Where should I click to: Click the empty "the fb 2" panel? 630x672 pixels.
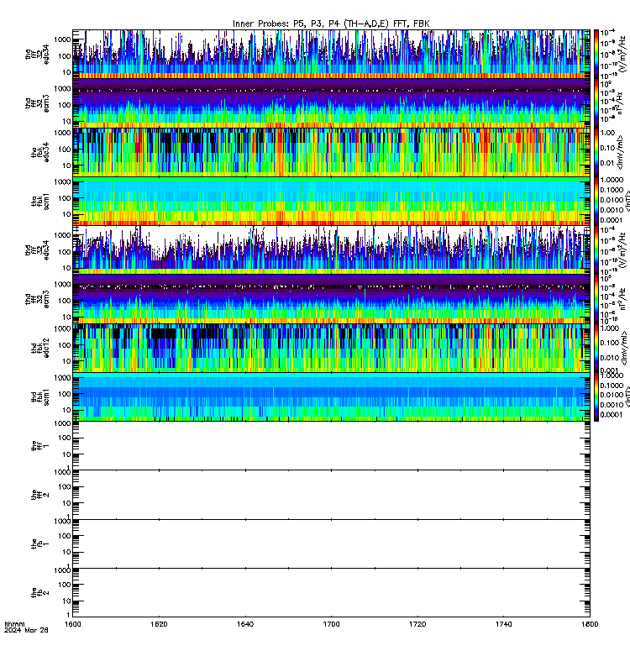(x=331, y=593)
